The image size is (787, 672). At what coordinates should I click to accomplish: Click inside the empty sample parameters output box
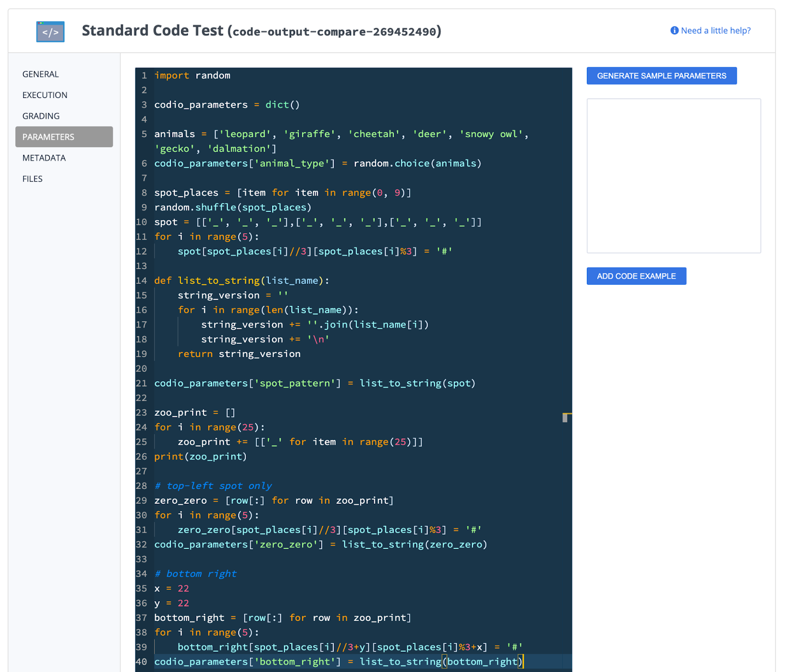point(673,176)
